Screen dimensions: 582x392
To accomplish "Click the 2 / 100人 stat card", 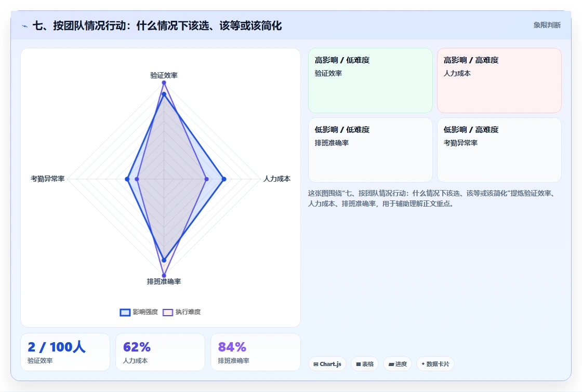I will 65,352.
